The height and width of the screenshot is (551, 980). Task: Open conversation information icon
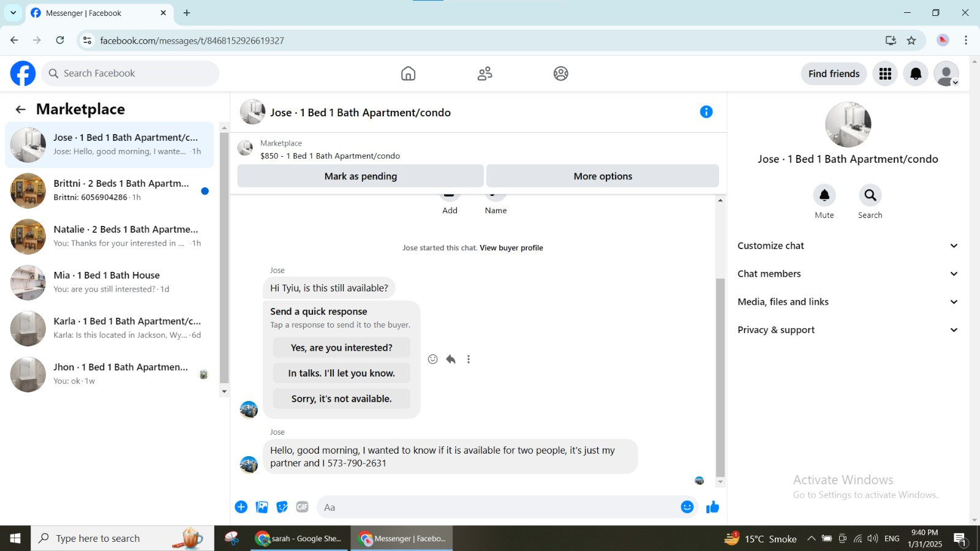pos(706,112)
